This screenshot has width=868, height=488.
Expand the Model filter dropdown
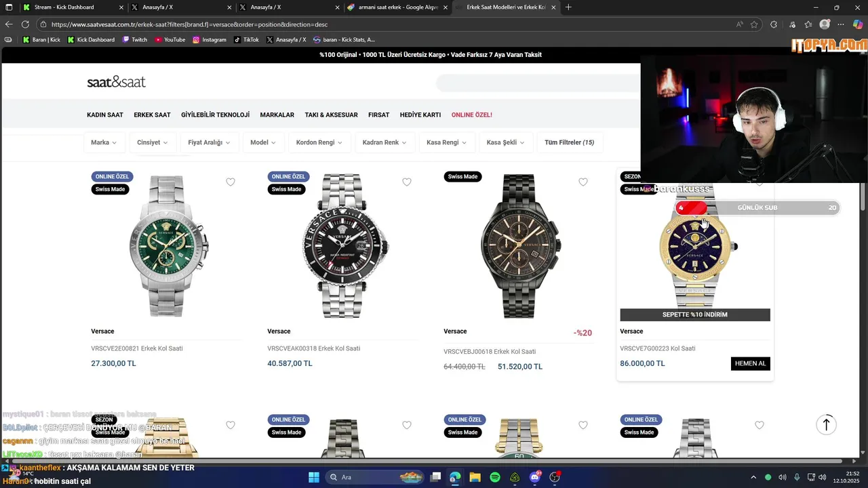pyautogui.click(x=263, y=142)
